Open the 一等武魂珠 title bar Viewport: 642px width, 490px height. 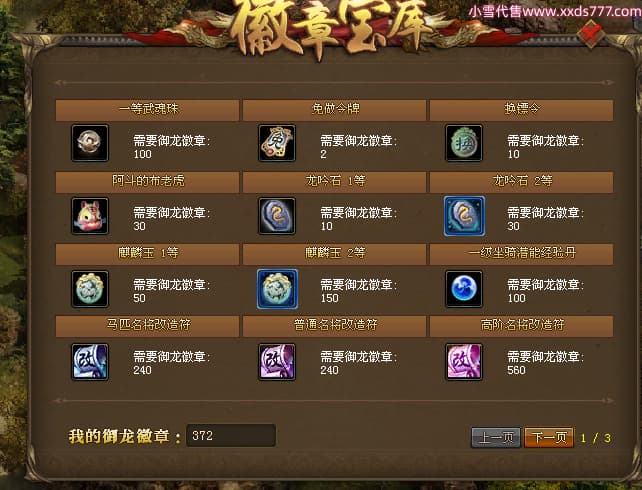(147, 110)
